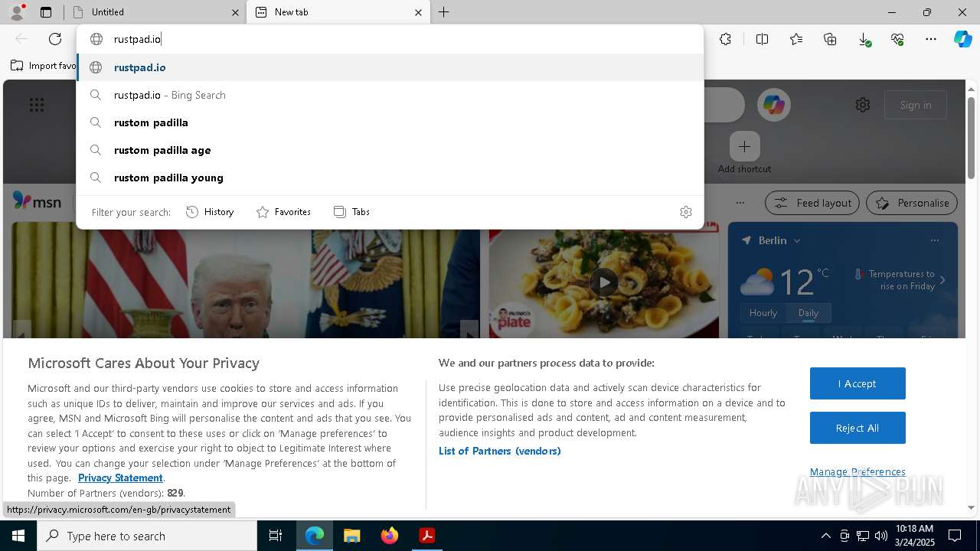Close the New tab tab

(x=418, y=12)
